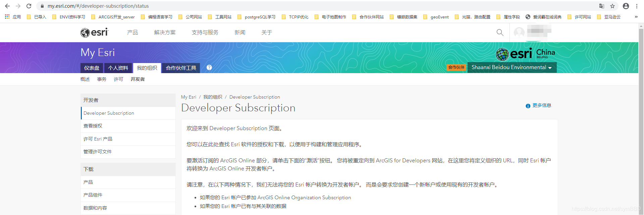
Task: Open the 爱词霸在线词典 bookmark
Action: click(x=543, y=17)
